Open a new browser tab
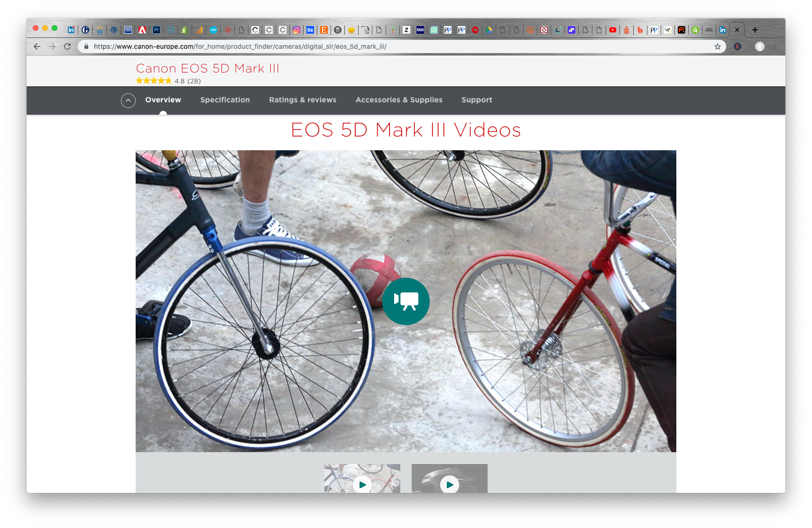812x528 pixels. point(755,30)
